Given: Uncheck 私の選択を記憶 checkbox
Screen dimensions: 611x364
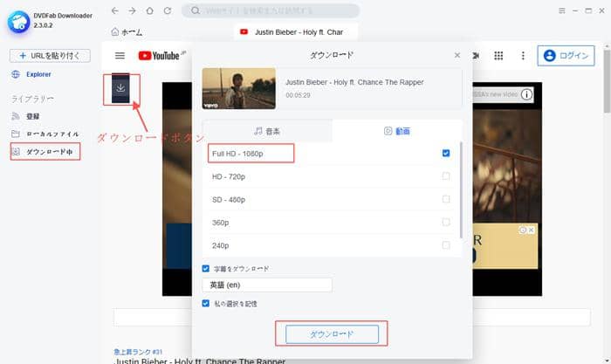Looking at the screenshot, I should tap(206, 303).
